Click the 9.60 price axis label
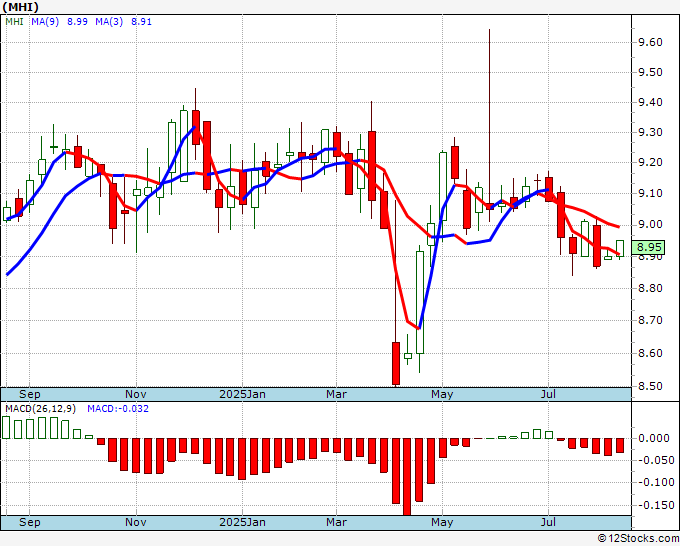The height and width of the screenshot is (546, 680). [650, 42]
